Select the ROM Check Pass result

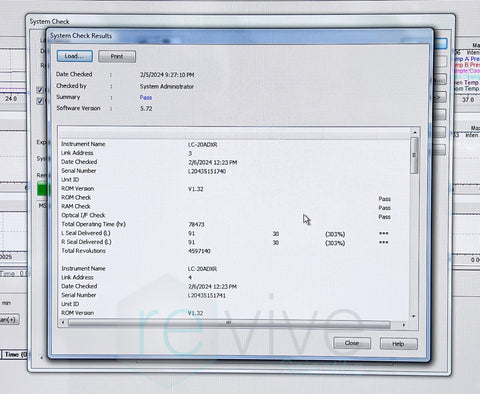click(384, 199)
